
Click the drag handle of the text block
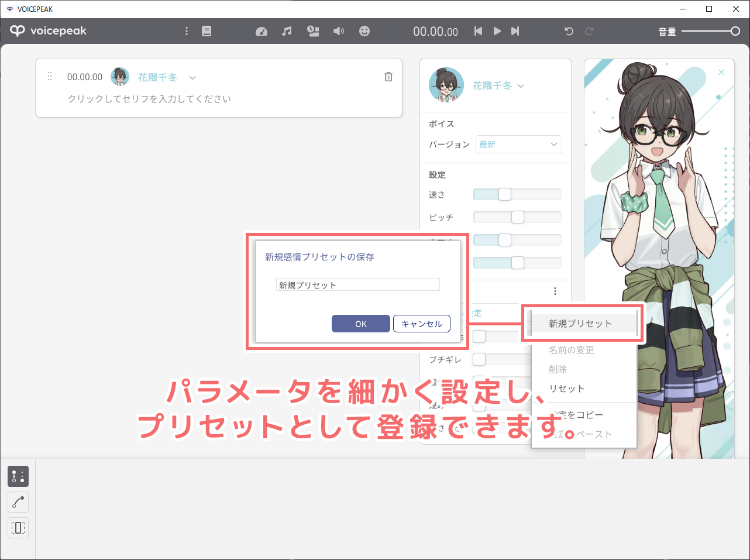point(50,76)
